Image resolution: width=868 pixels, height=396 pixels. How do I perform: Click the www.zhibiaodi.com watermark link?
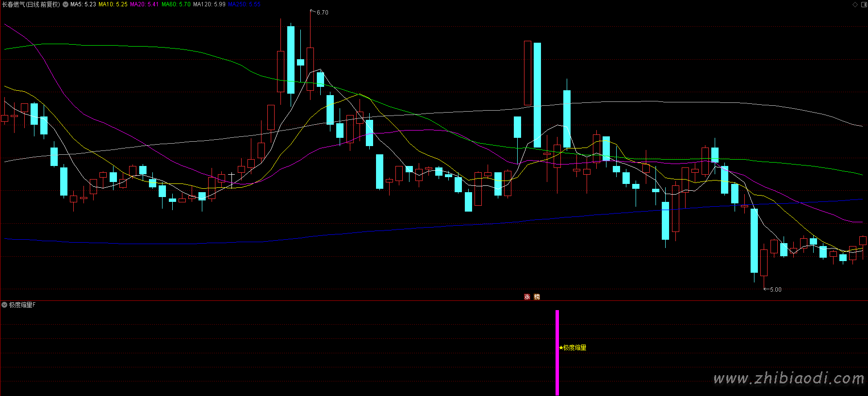[788, 379]
